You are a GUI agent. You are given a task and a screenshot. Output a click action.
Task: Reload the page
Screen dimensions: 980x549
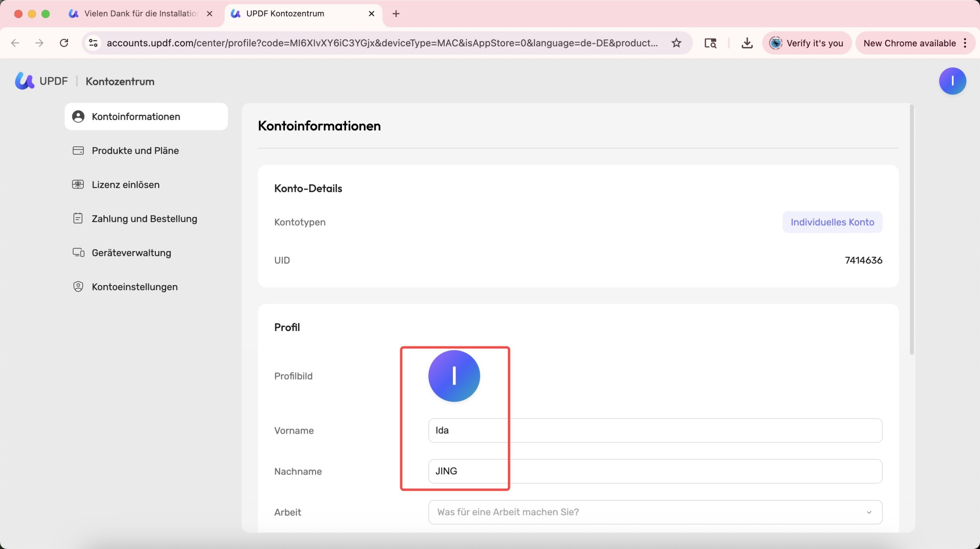[64, 43]
